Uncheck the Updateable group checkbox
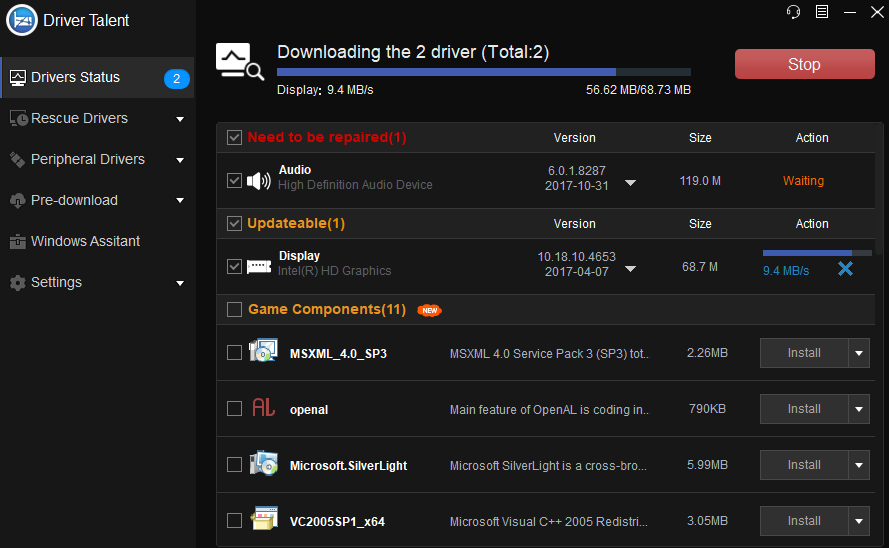 pos(234,223)
